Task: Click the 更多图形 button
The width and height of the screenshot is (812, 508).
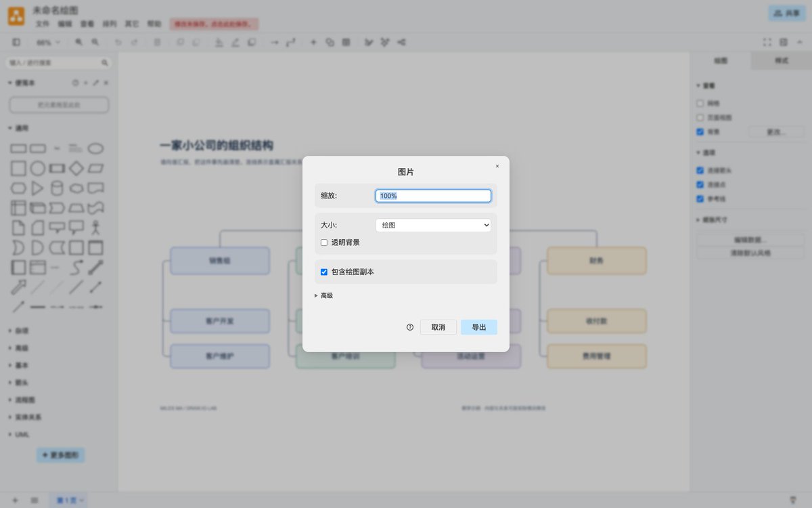Action: tap(61, 455)
